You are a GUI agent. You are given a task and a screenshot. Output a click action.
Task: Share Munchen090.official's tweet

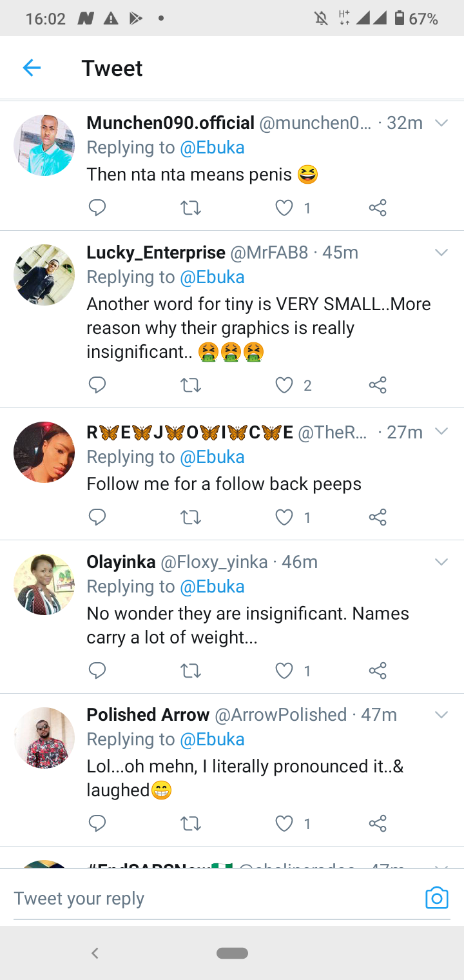pyautogui.click(x=378, y=208)
